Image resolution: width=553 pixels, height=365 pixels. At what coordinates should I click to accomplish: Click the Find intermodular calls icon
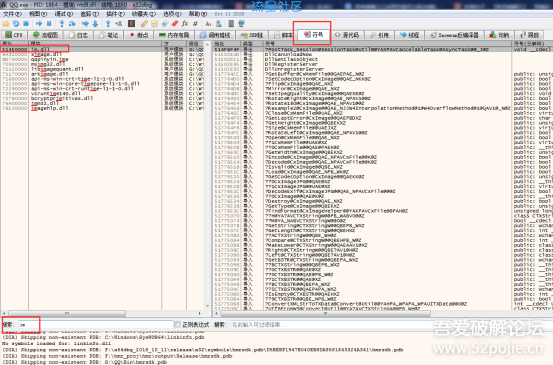(219, 24)
